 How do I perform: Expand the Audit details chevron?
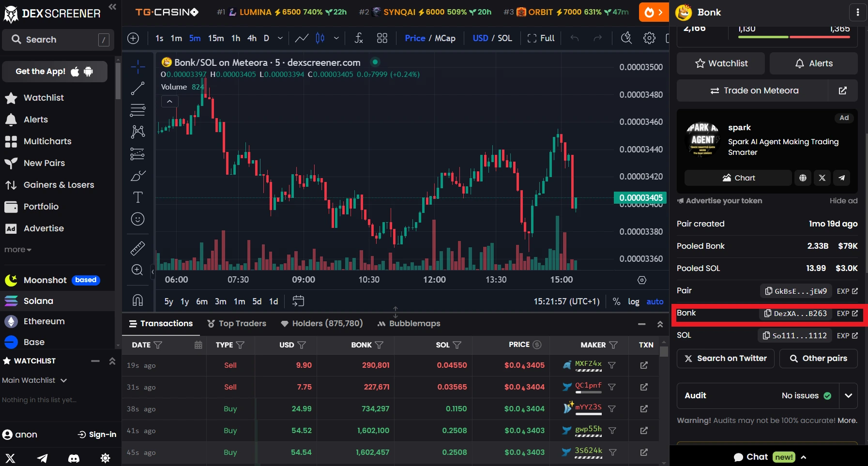848,395
